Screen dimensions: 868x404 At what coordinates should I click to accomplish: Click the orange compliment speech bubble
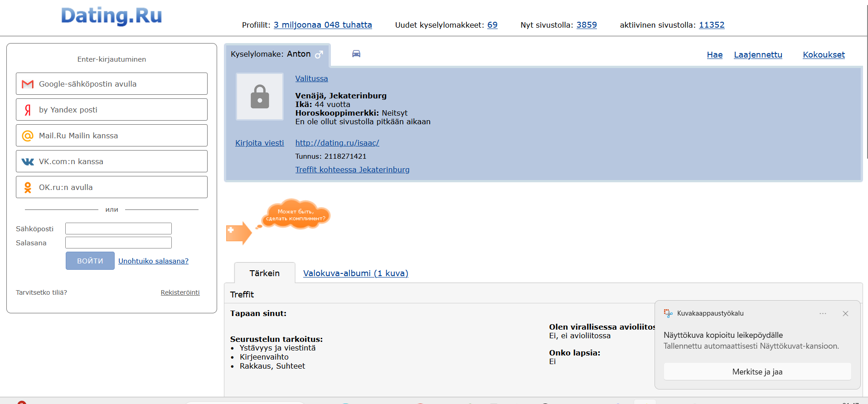tap(296, 214)
